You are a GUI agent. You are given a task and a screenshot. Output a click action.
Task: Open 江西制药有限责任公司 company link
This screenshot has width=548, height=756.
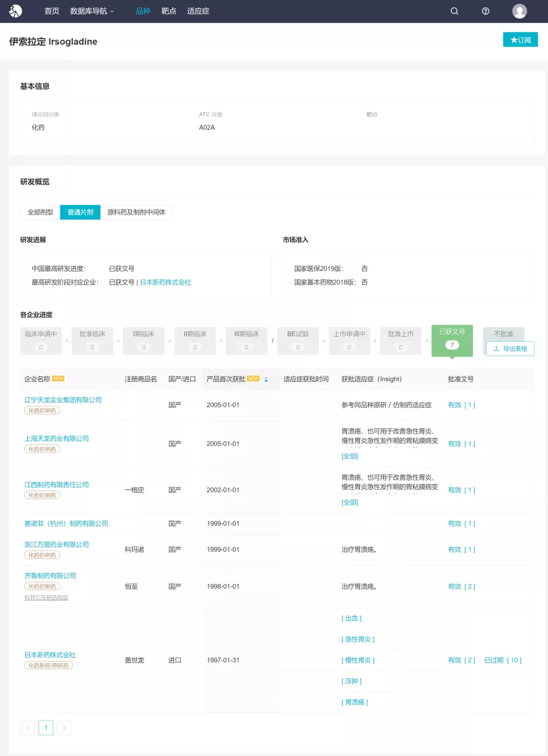tap(56, 485)
